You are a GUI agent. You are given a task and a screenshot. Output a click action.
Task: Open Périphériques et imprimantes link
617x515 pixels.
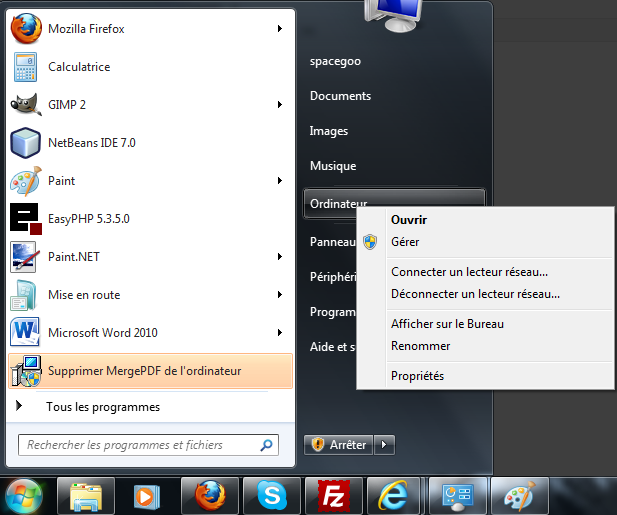click(x=333, y=277)
